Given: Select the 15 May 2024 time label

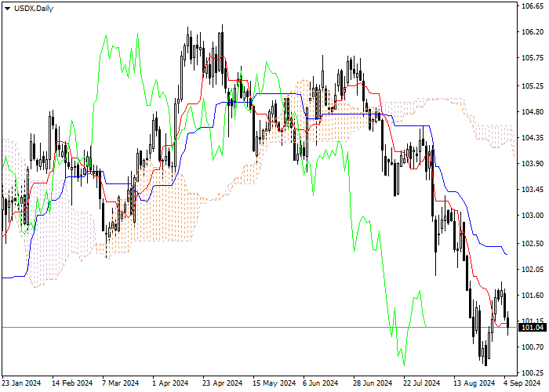Looking at the screenshot, I should point(274,383).
